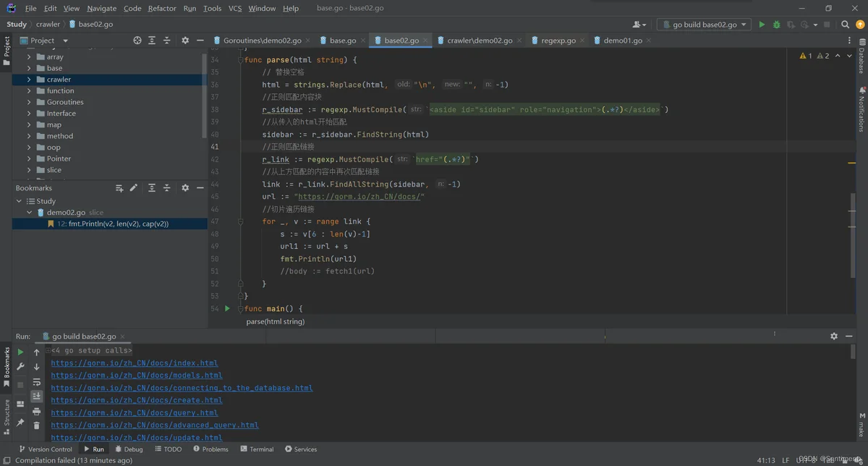The width and height of the screenshot is (868, 466).
Task: Rerun using the green play icon in the Run panel
Action: click(20, 352)
